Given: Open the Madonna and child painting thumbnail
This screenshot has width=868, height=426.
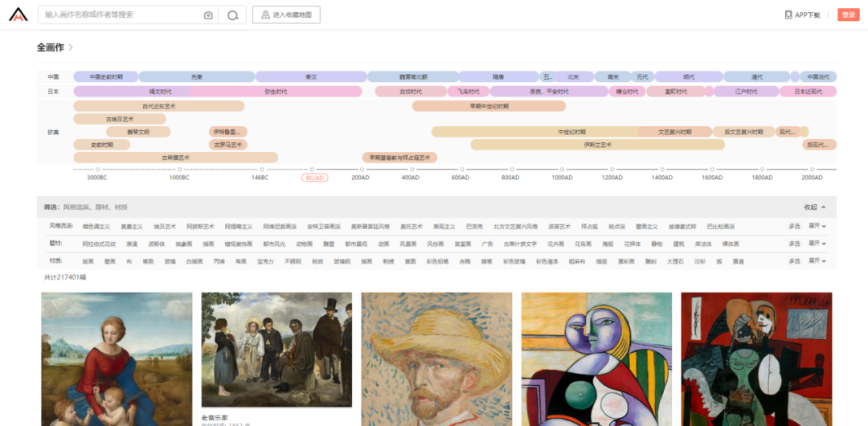Looking at the screenshot, I should pyautogui.click(x=117, y=359).
